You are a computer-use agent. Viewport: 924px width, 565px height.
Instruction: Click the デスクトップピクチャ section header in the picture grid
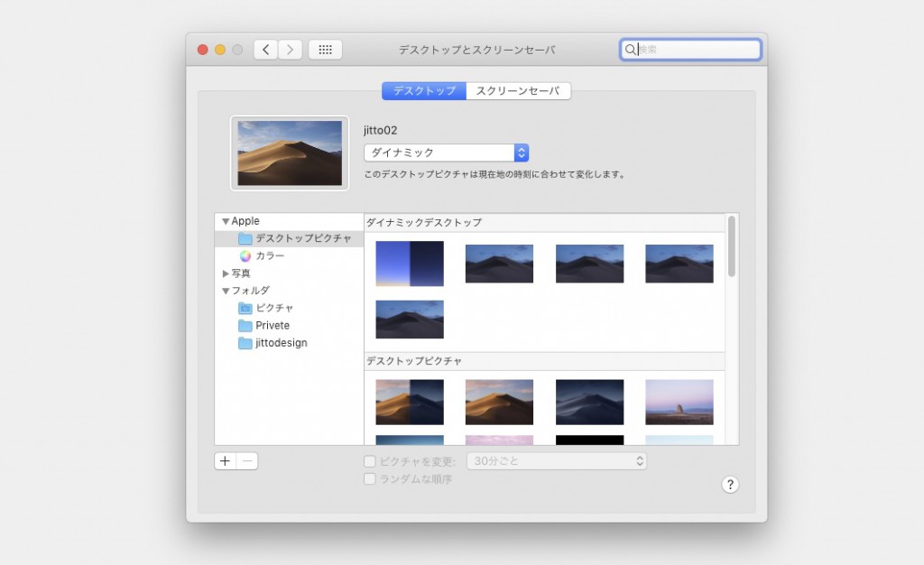click(x=414, y=361)
